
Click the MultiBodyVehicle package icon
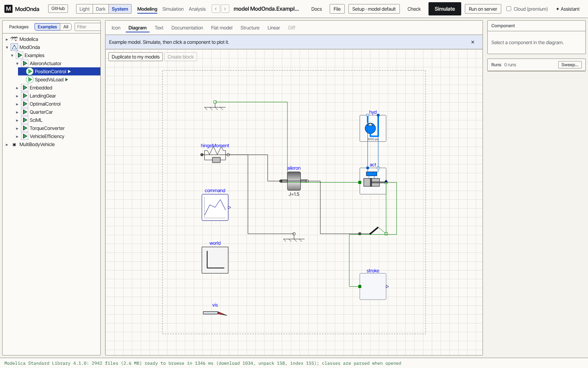(14, 145)
